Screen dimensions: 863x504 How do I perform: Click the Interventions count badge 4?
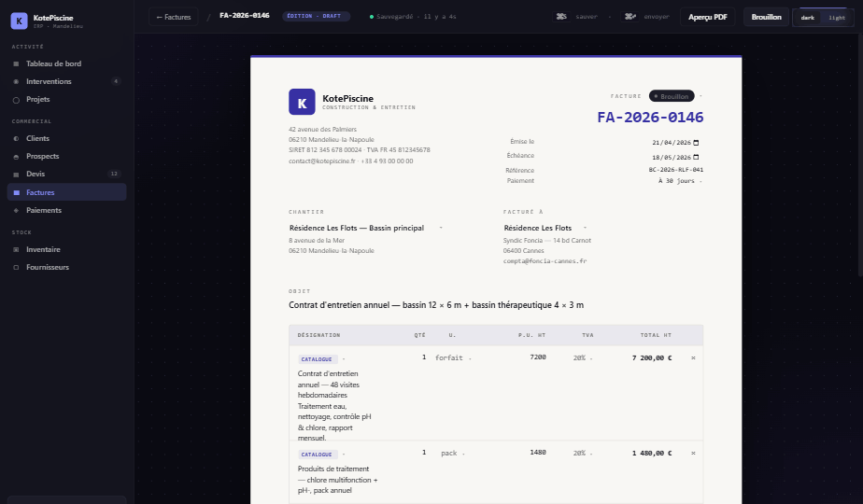116,81
